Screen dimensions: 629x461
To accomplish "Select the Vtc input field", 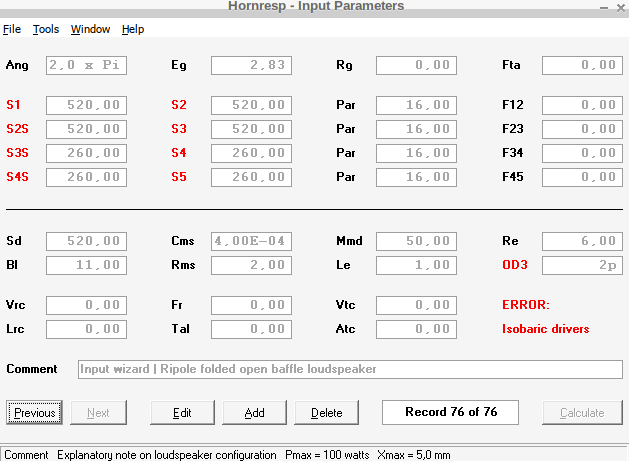I will [x=416, y=305].
